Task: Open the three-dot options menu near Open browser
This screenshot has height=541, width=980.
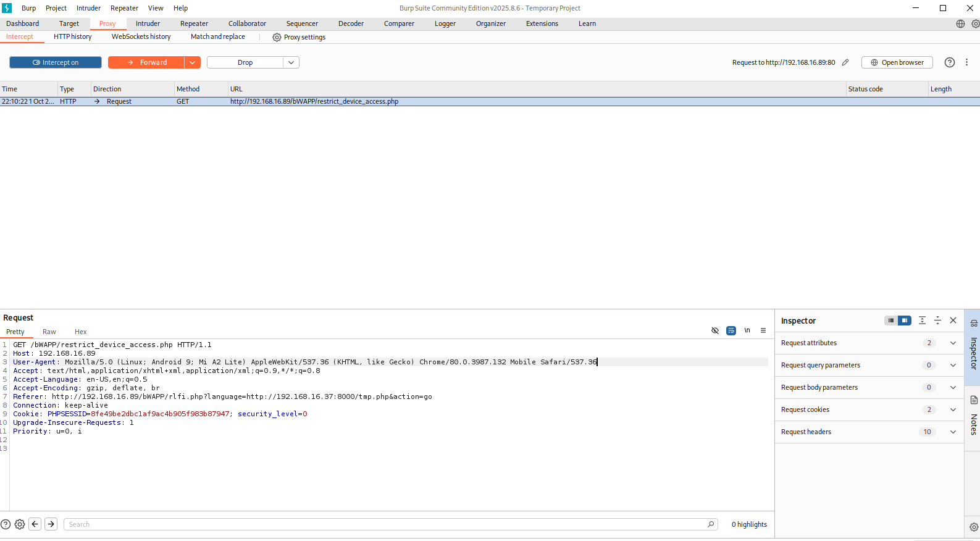Action: coord(966,62)
